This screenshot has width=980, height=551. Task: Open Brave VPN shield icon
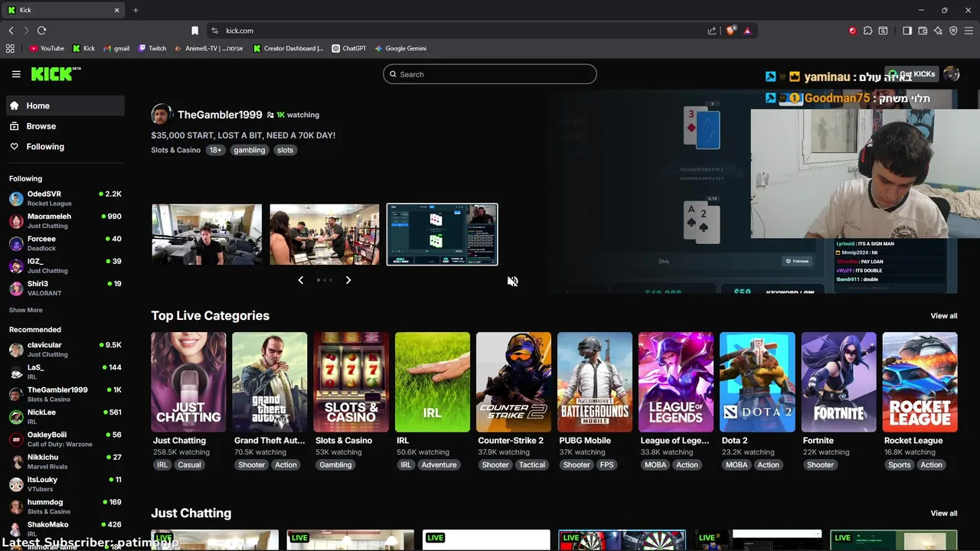pos(953,31)
